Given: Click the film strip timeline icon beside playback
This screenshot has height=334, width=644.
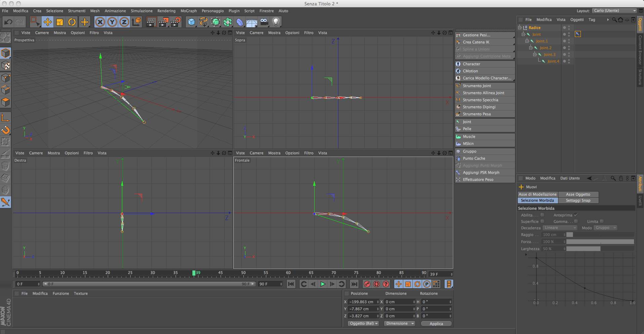Looking at the screenshot, I should click(449, 284).
